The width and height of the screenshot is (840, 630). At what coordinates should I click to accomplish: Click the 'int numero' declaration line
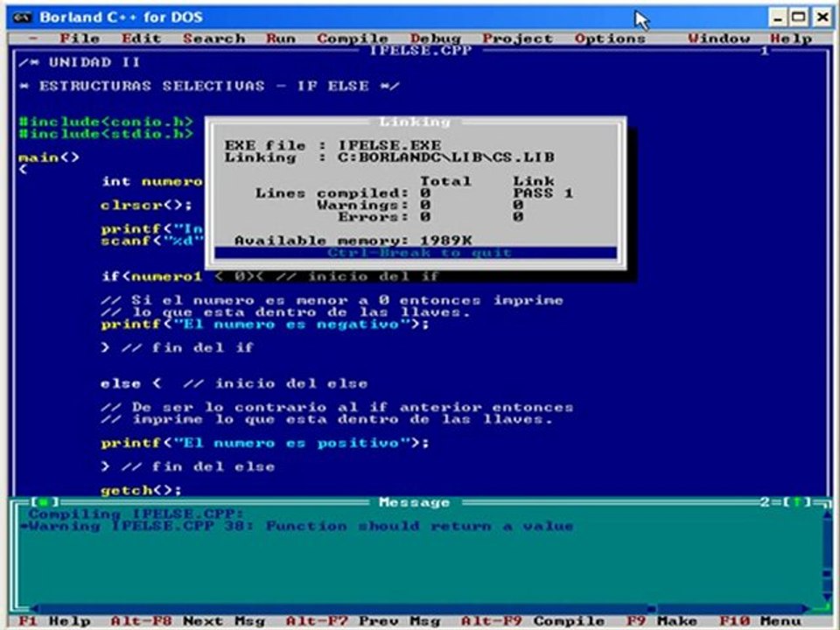tap(152, 181)
